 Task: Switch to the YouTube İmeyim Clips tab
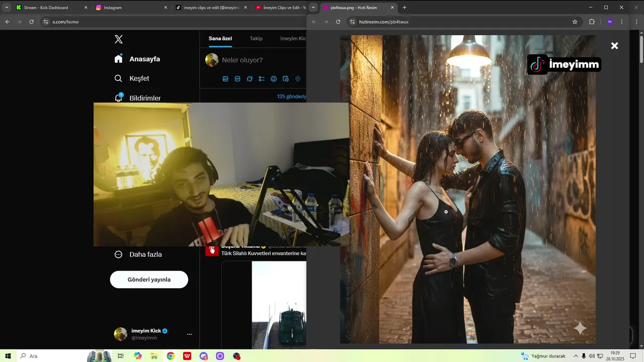point(281,8)
